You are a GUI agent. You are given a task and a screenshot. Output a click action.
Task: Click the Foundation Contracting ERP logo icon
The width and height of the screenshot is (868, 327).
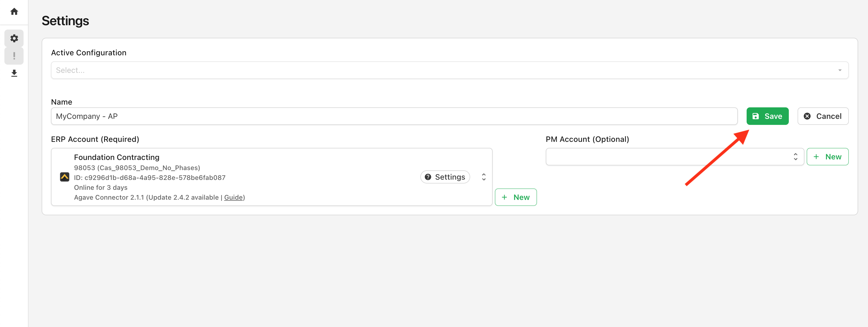coord(65,177)
